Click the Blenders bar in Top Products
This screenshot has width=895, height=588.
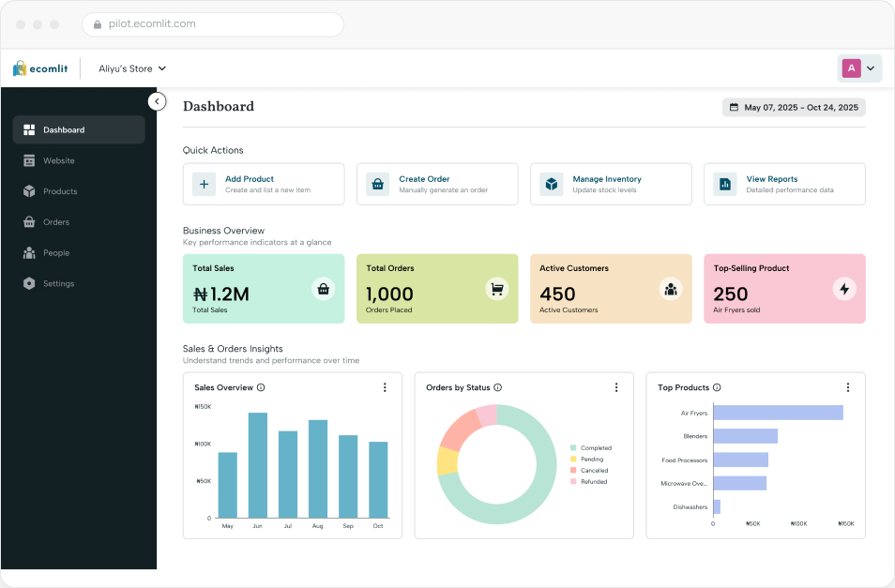746,436
